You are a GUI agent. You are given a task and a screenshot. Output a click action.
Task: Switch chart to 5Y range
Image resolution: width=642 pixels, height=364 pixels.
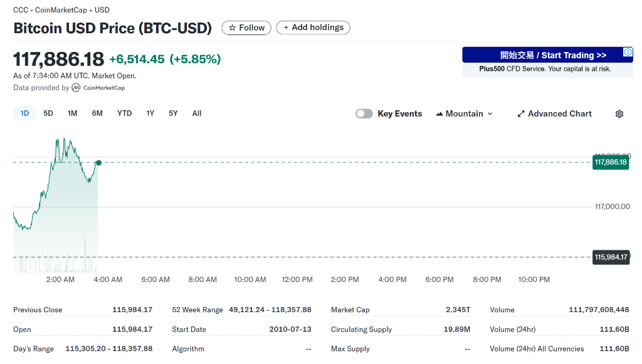pos(173,113)
